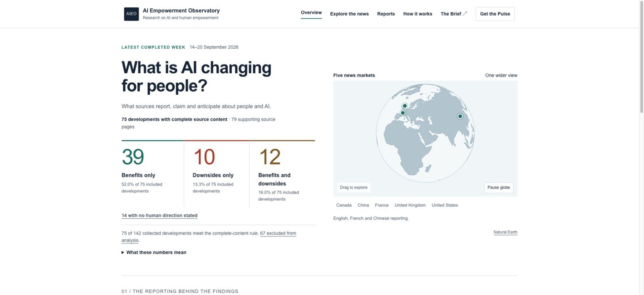Pause the rotating globe

pos(499,187)
